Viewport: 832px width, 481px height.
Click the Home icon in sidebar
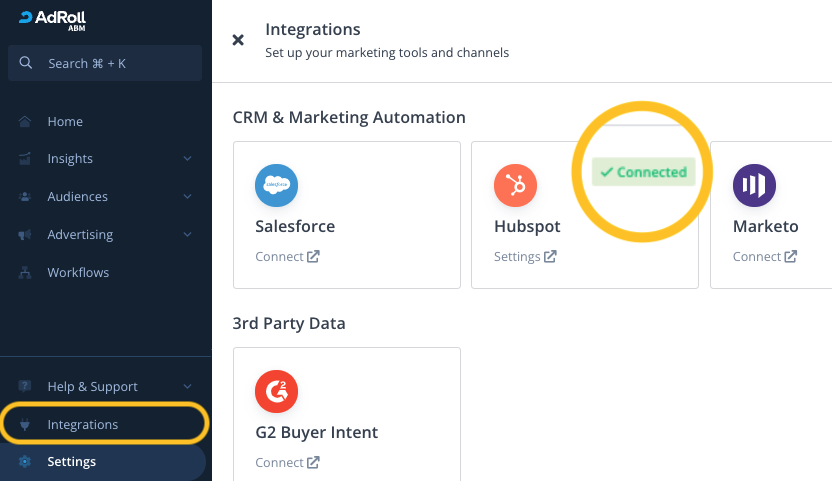click(26, 122)
